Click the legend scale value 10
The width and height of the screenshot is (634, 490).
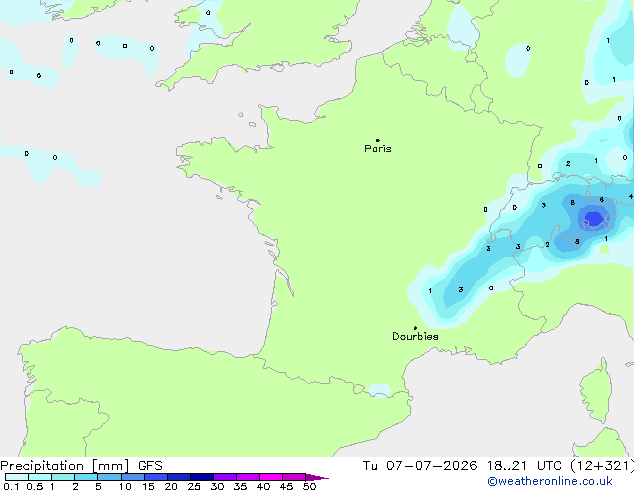coord(125,486)
